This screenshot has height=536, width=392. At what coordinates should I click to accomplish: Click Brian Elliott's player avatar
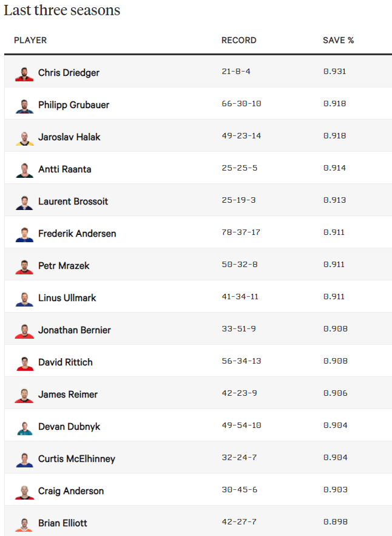click(24, 524)
